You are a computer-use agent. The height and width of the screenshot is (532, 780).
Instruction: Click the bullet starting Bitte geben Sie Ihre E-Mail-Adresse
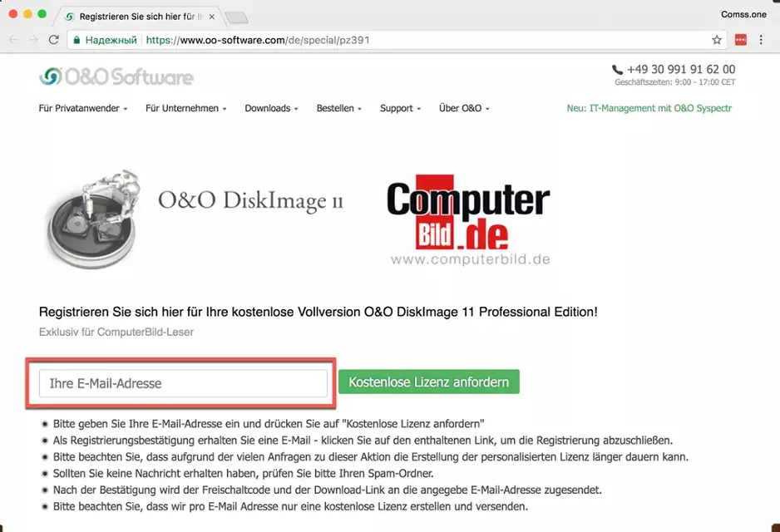[269, 424]
